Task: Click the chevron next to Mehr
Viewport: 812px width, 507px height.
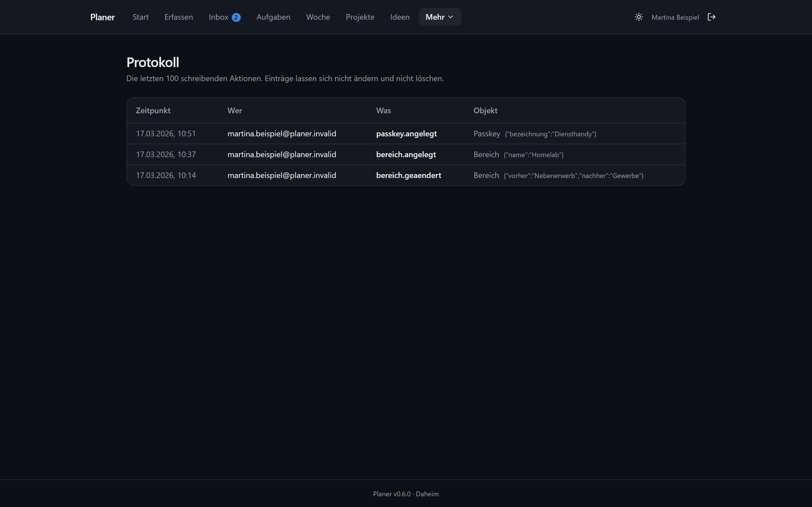Action: click(x=451, y=17)
